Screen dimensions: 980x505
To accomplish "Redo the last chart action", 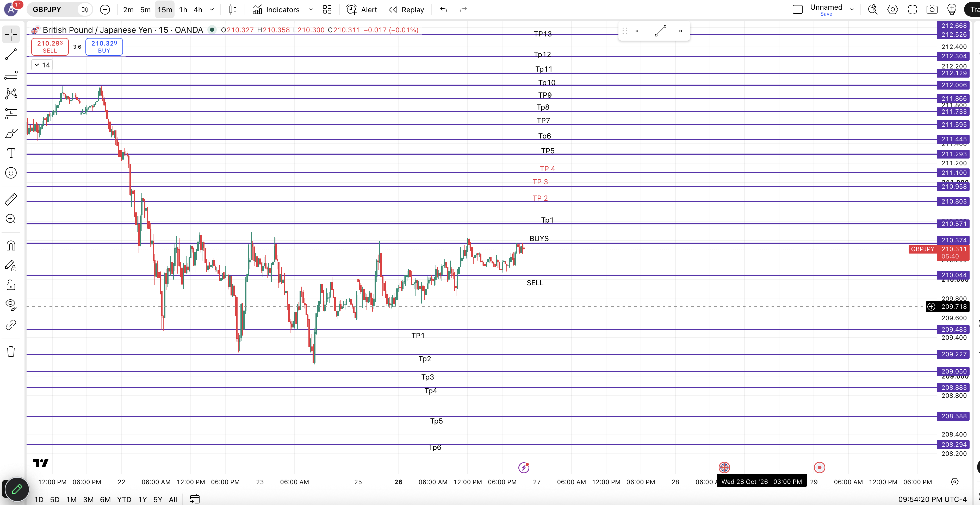I will [463, 10].
